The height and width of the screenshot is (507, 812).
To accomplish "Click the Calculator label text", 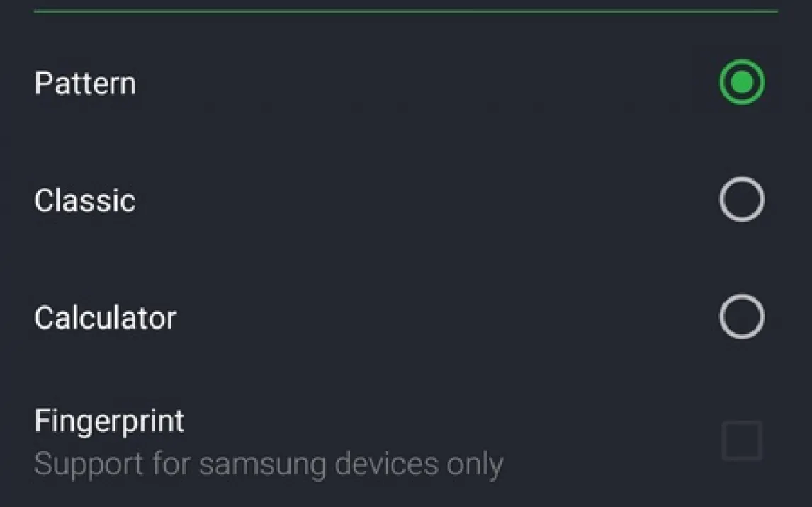I will (x=105, y=317).
